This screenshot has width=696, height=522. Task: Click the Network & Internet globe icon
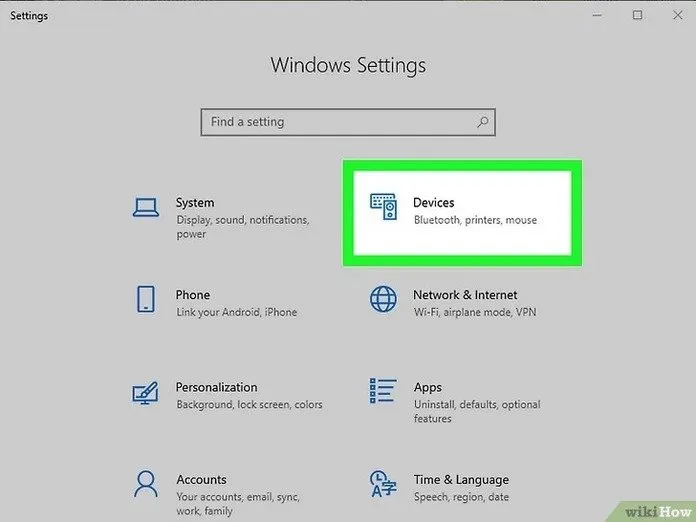pos(383,300)
